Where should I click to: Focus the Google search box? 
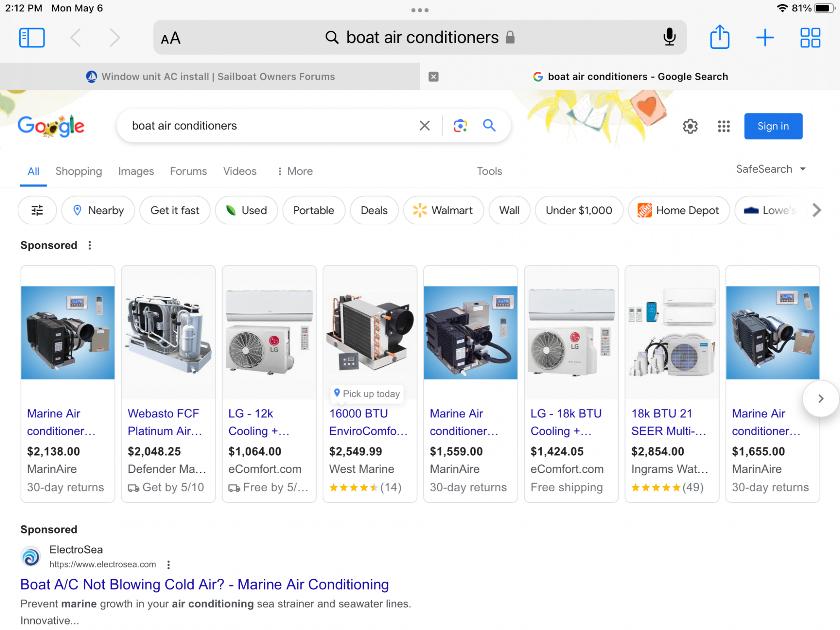click(x=269, y=126)
